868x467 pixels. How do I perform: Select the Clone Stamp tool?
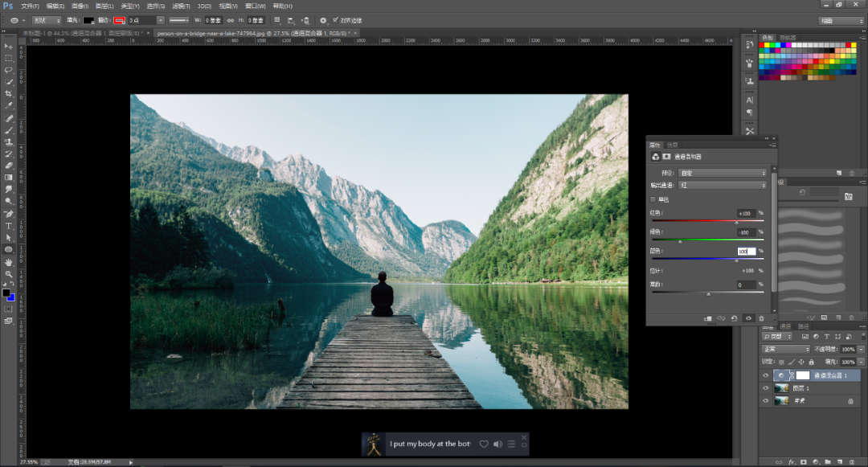(x=8, y=142)
